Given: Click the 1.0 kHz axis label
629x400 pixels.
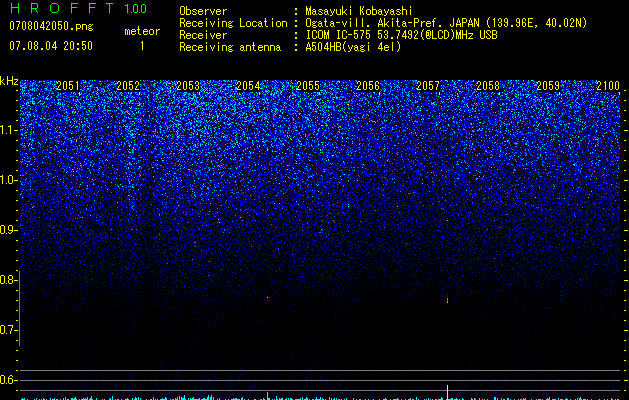Looking at the screenshot, I should coord(8,180).
